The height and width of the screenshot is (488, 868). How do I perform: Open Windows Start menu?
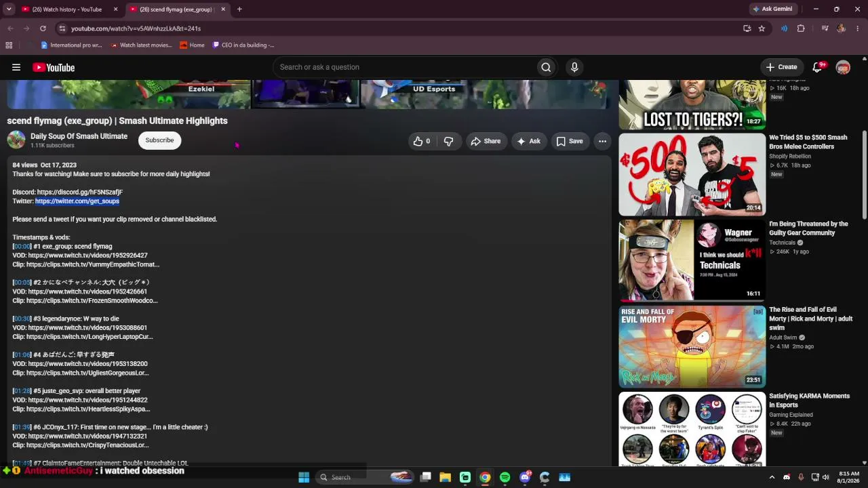click(304, 477)
